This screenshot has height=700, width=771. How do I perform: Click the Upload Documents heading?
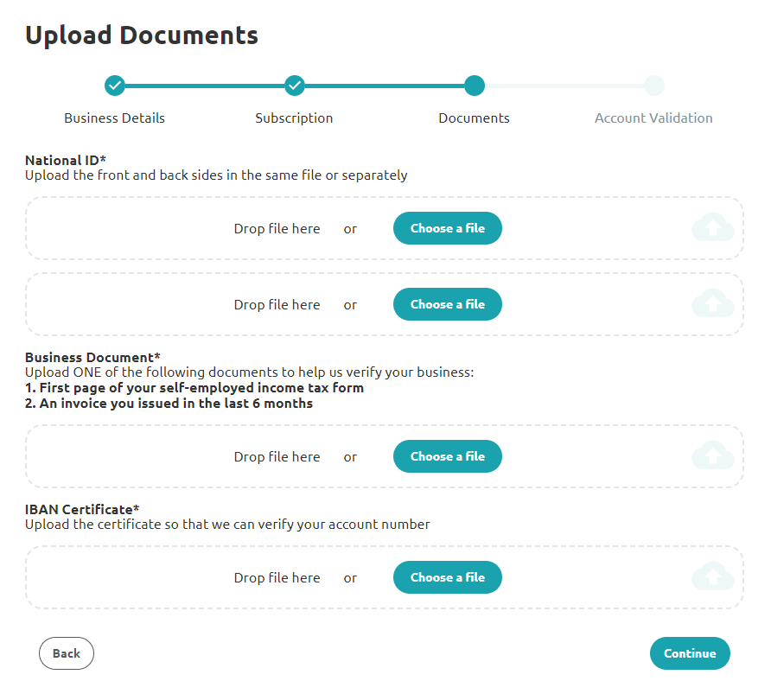(142, 35)
